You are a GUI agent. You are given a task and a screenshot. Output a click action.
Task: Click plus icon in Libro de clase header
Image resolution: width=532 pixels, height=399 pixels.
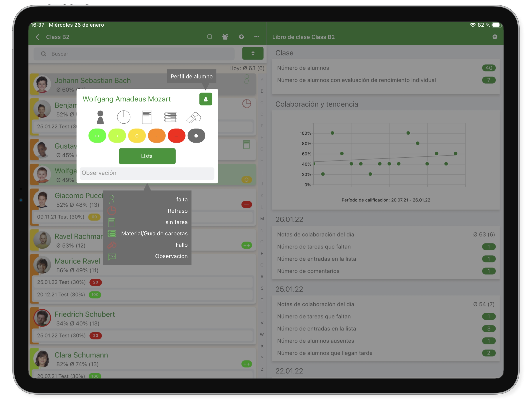[495, 37]
